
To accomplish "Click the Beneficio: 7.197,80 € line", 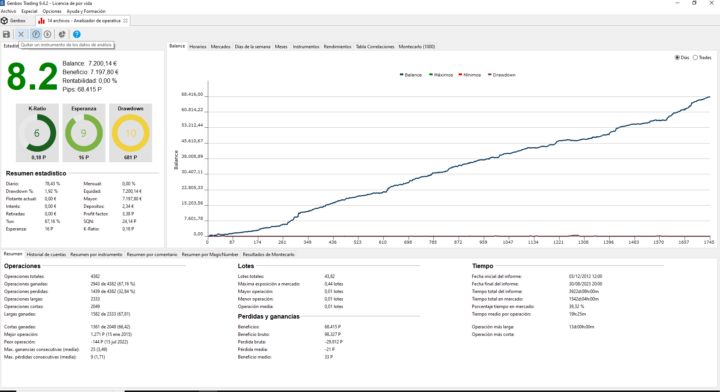I will (90, 72).
